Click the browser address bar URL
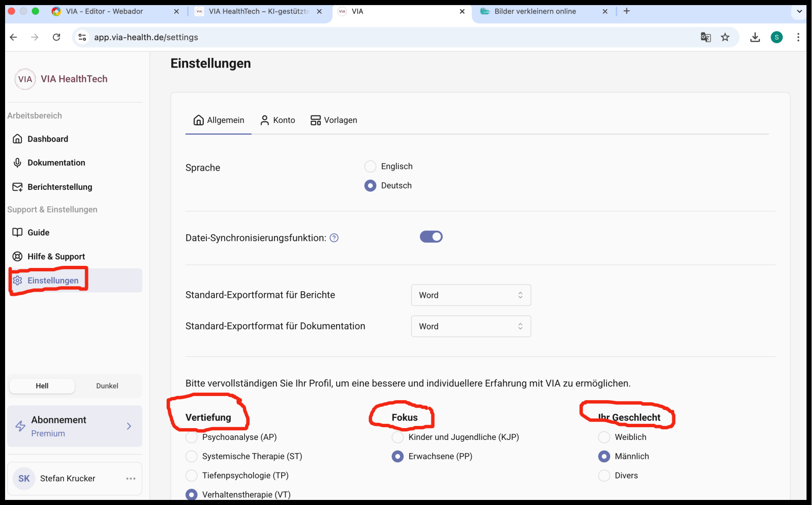The image size is (812, 505). click(146, 37)
